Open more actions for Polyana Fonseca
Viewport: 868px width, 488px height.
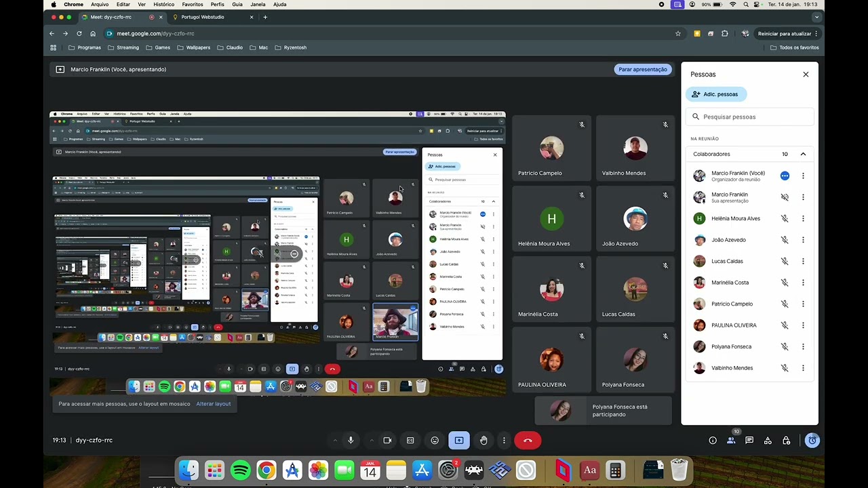803,346
